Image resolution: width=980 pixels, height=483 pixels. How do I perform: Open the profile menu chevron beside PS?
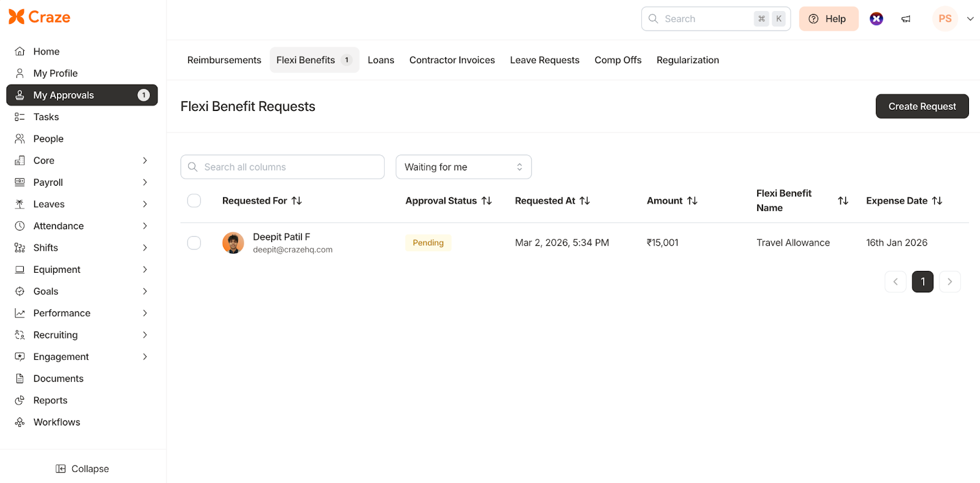click(x=970, y=19)
